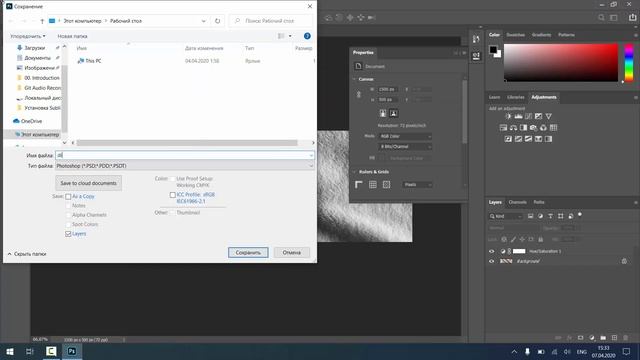Add a Posterize adjustment

(x=518, y=139)
